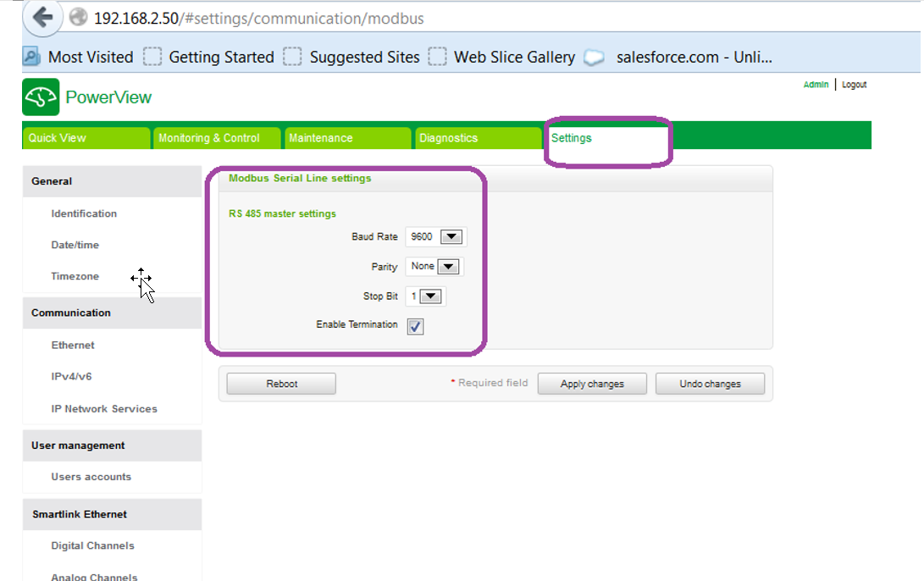Open IP Network Services in sidebar
The image size is (924, 581).
coord(104,408)
